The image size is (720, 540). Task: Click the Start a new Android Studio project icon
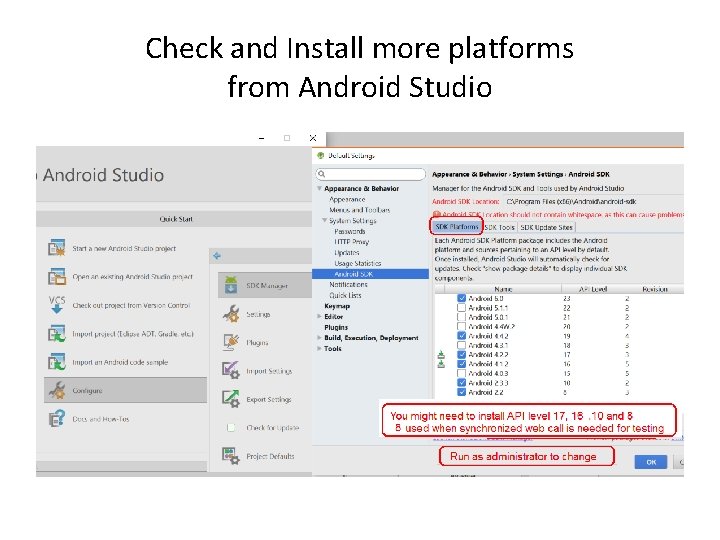coord(57,248)
